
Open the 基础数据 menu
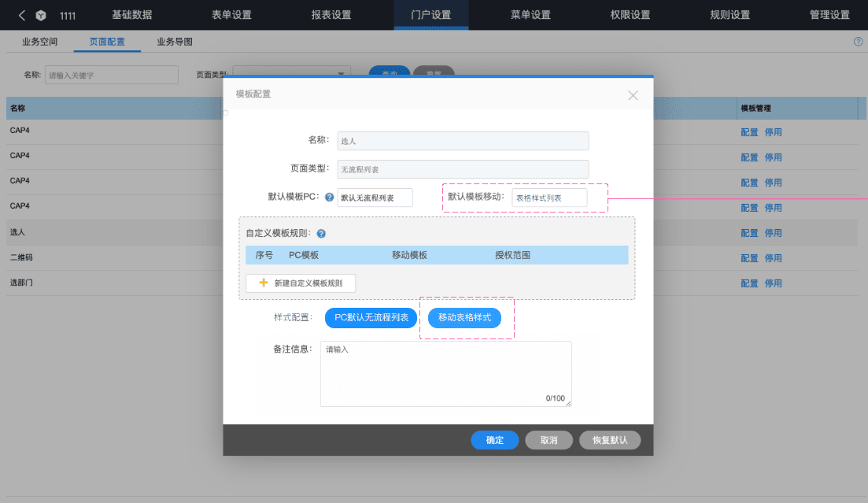(x=131, y=15)
